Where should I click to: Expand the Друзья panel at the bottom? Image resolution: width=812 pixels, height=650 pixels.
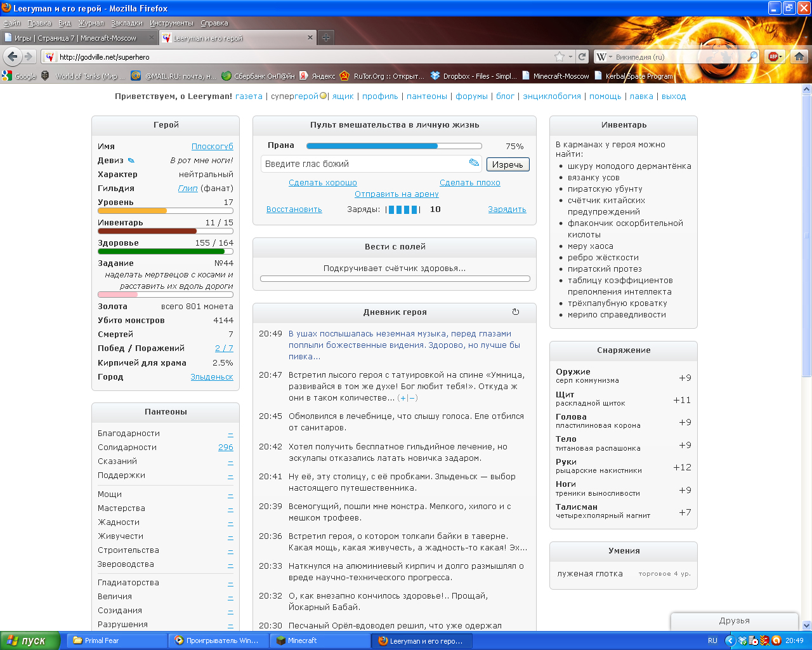tap(734, 621)
